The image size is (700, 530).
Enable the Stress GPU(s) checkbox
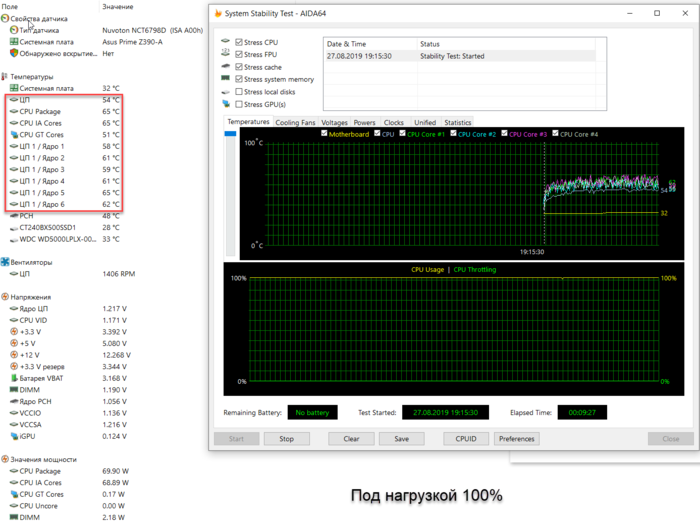pos(239,104)
